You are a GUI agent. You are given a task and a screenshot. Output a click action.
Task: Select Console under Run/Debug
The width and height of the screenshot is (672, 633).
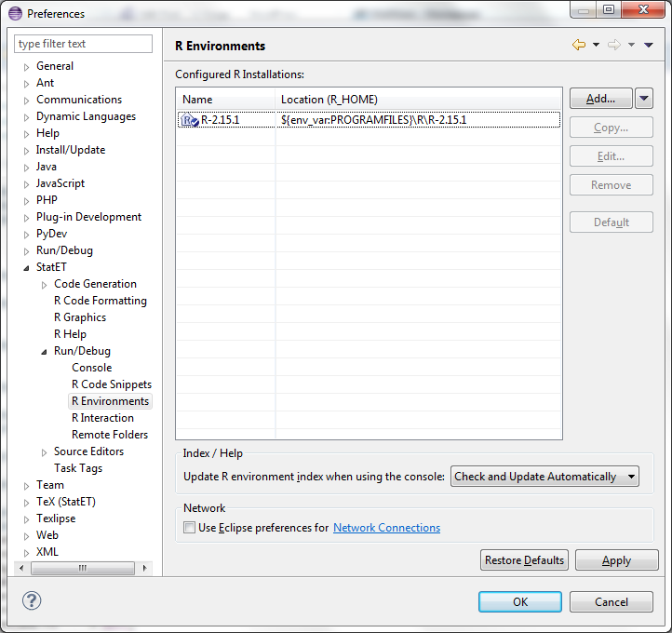91,368
